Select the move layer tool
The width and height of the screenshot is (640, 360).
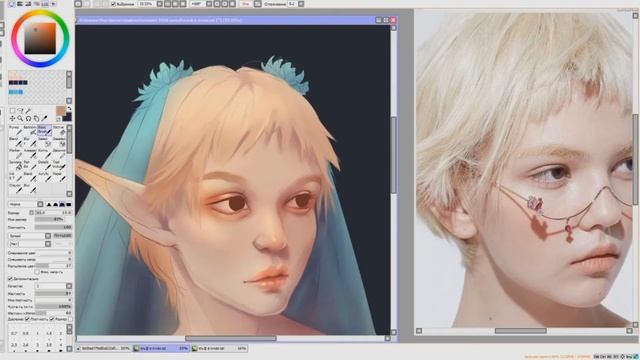[12, 118]
